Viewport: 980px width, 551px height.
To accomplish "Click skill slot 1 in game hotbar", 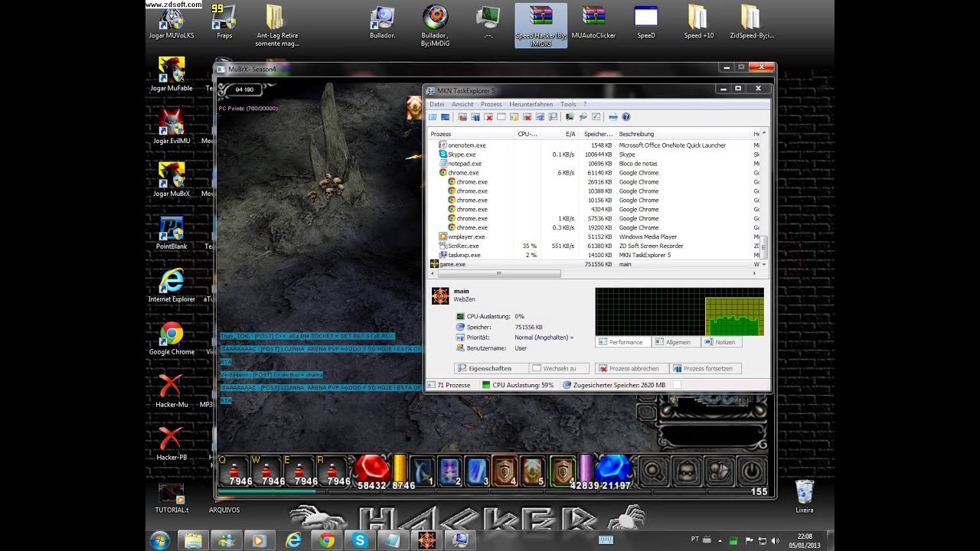I will pos(423,471).
